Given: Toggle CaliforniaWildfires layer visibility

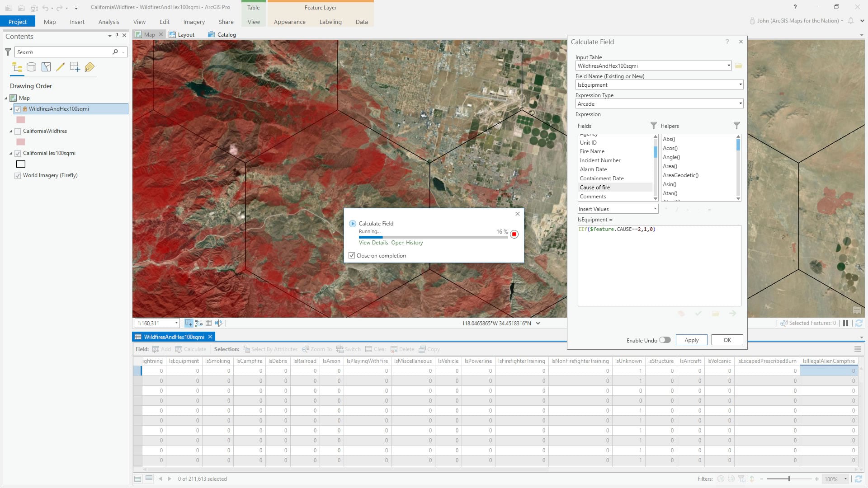Looking at the screenshot, I should point(18,131).
